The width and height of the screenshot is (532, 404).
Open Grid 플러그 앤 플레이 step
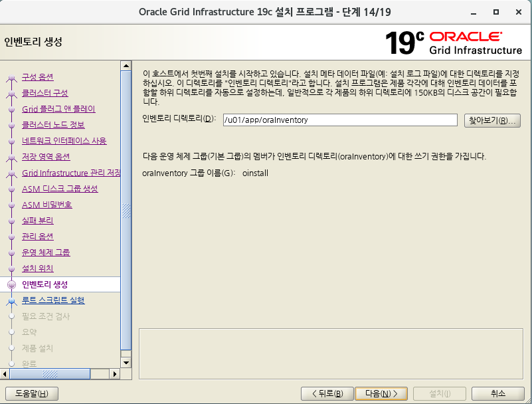[58, 109]
